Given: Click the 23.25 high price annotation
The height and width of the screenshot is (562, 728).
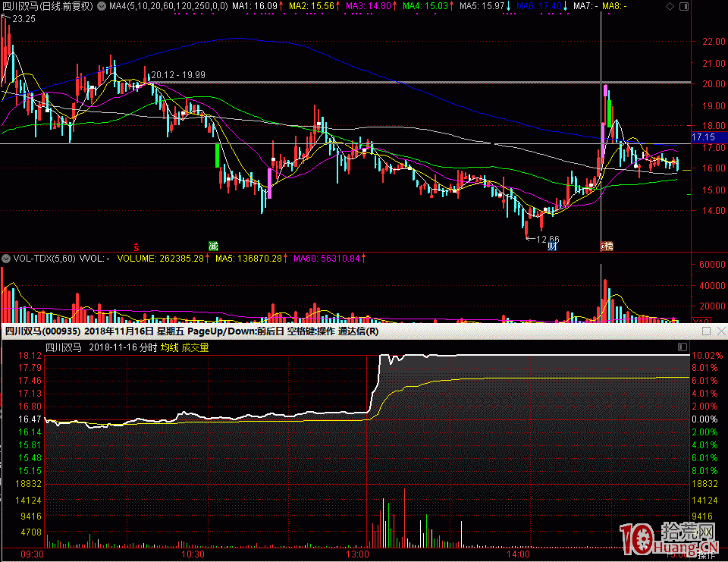Looking at the screenshot, I should tap(24, 19).
